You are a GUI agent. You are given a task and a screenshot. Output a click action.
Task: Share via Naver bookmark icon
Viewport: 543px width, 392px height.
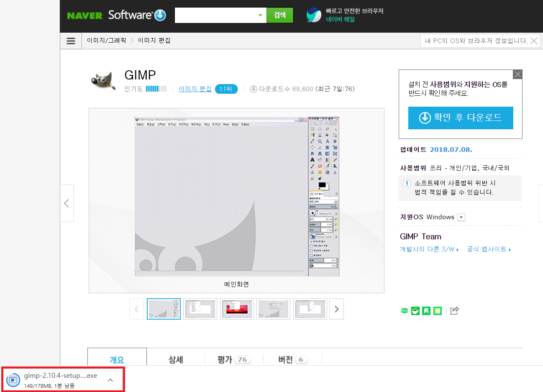pyautogui.click(x=426, y=311)
